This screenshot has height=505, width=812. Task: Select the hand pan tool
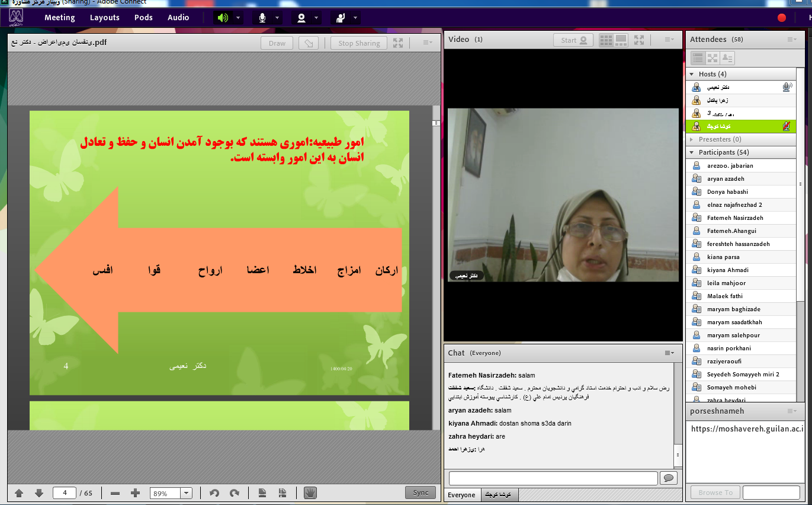click(310, 493)
